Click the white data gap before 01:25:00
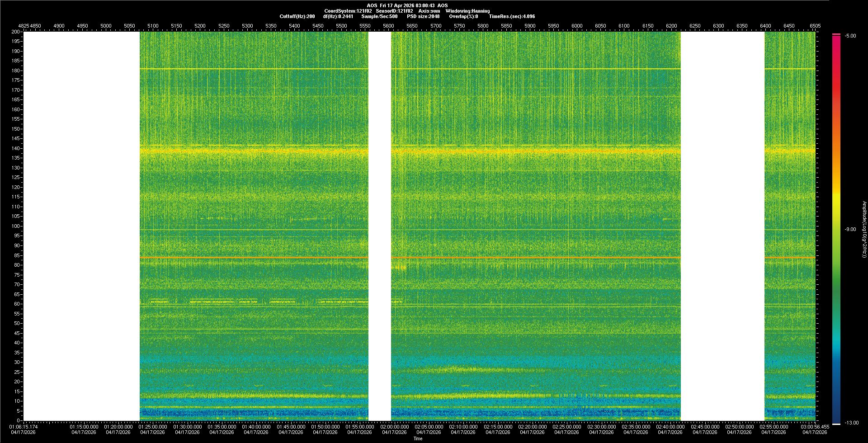Image resolution: width=868 pixels, height=443 pixels. [81, 226]
